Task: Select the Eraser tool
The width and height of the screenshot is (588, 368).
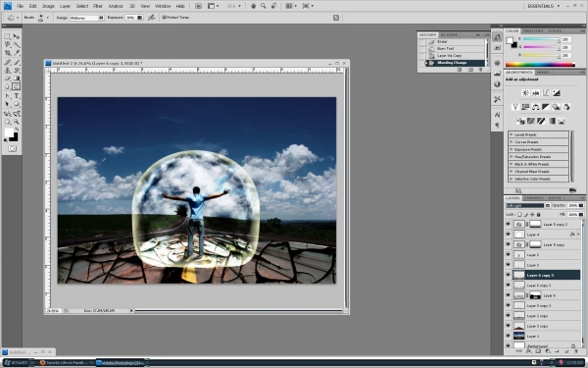Action: [x=7, y=79]
